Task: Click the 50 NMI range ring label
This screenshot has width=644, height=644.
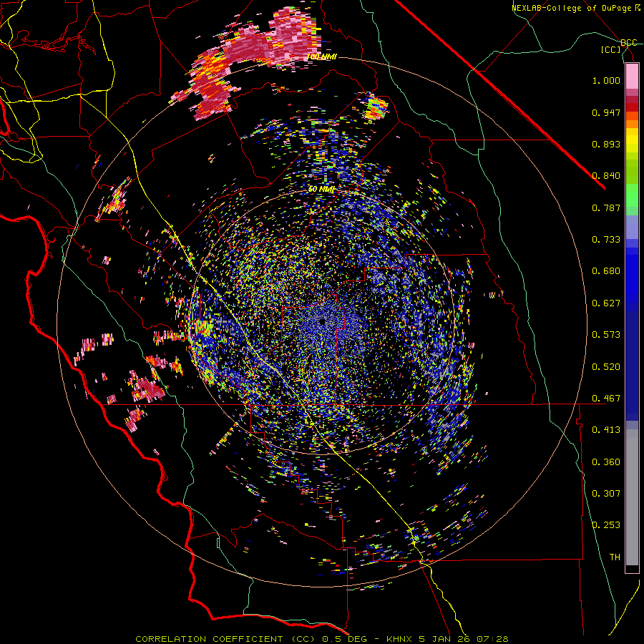Action: 321,190
